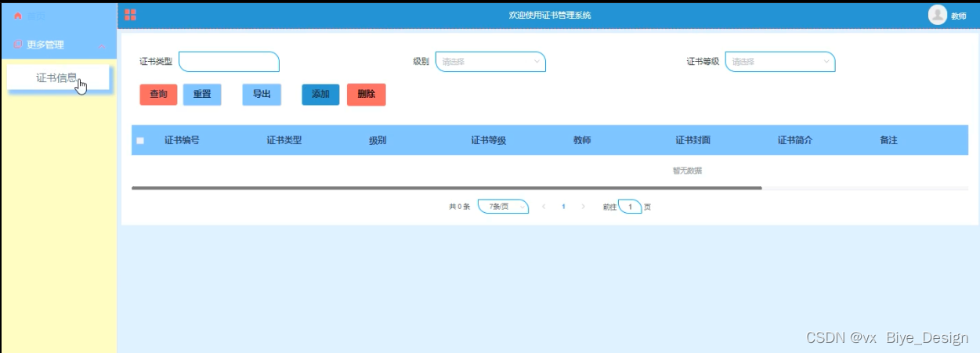Click the red 删除 button
Viewport: 980px width, 353px height.
point(367,95)
